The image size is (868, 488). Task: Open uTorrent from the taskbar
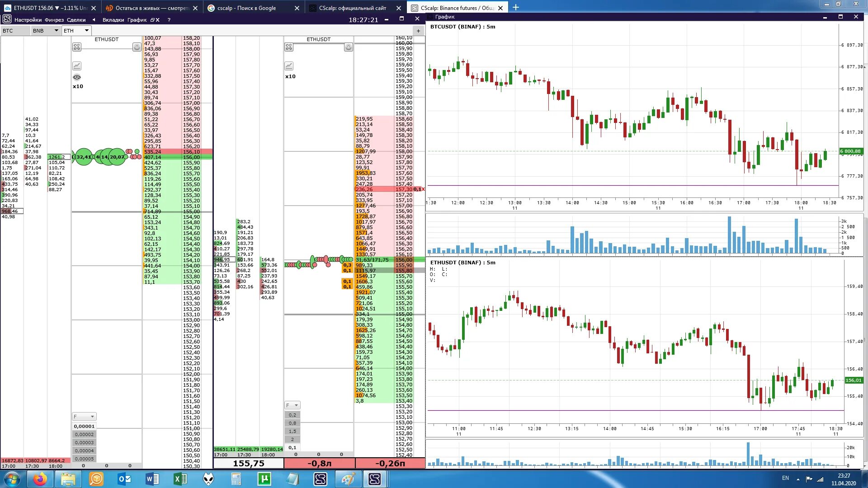point(264,479)
